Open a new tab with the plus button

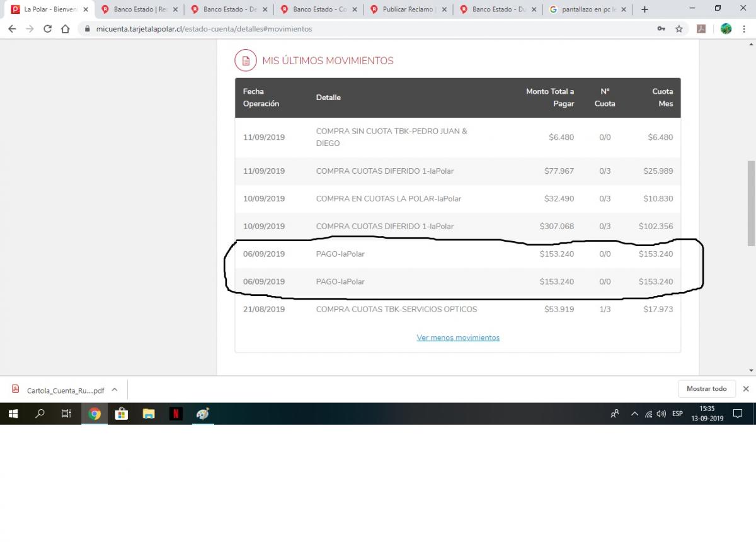(x=644, y=9)
